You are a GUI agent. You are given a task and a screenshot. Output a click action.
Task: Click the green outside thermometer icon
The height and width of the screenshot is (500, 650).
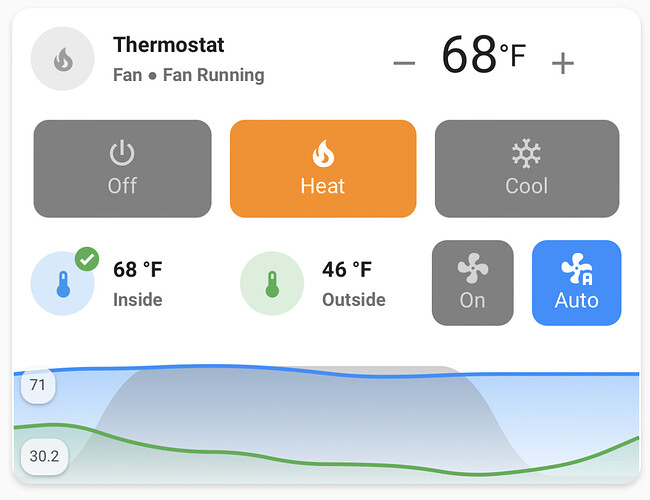click(x=272, y=284)
